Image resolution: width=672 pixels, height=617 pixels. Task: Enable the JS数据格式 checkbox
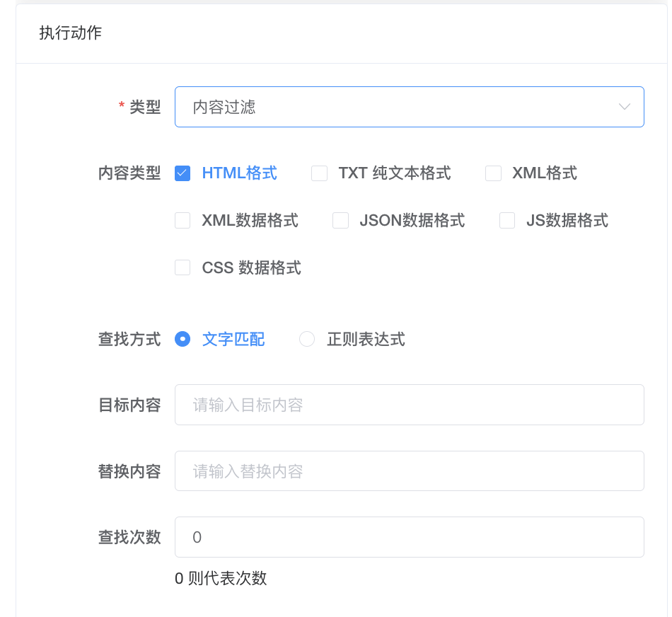click(x=507, y=221)
